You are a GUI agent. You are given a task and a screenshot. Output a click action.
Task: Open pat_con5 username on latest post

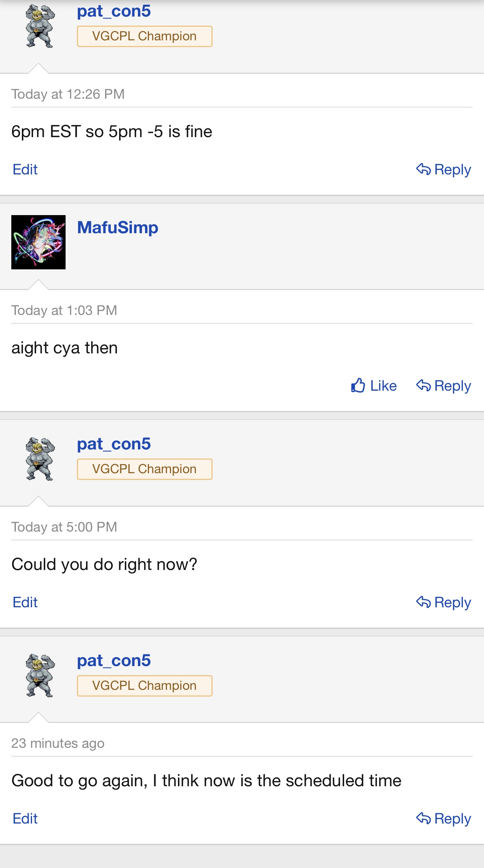point(114,660)
